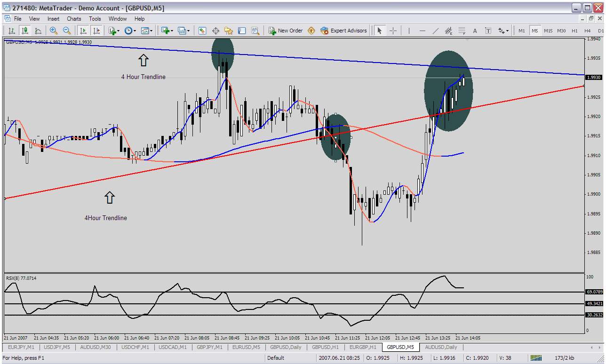Open the Navigator panel icon
Viewport: 606px width, 364px height.
click(x=229, y=31)
